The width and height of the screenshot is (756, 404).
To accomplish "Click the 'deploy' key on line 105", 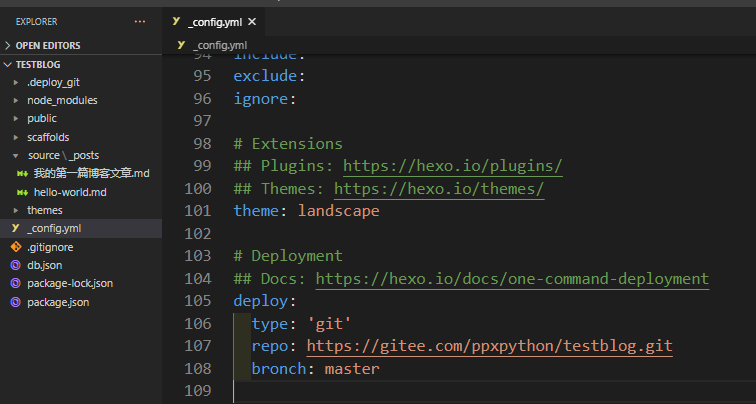I will (x=260, y=301).
